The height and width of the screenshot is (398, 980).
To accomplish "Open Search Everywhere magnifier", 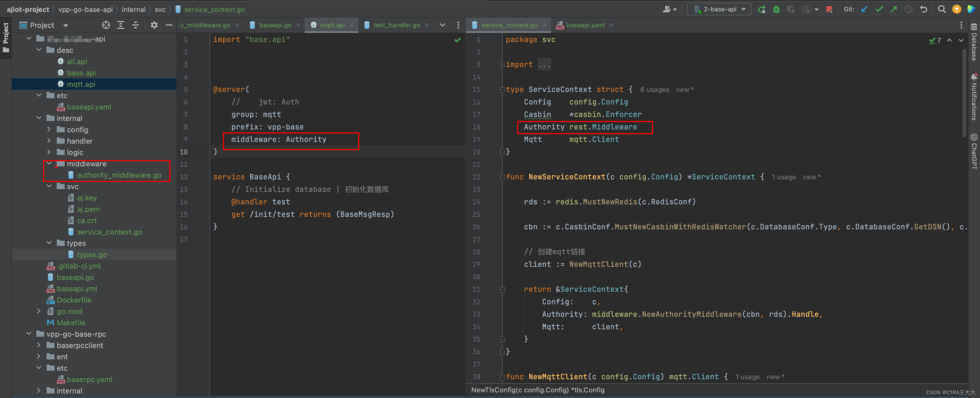I will (941, 10).
